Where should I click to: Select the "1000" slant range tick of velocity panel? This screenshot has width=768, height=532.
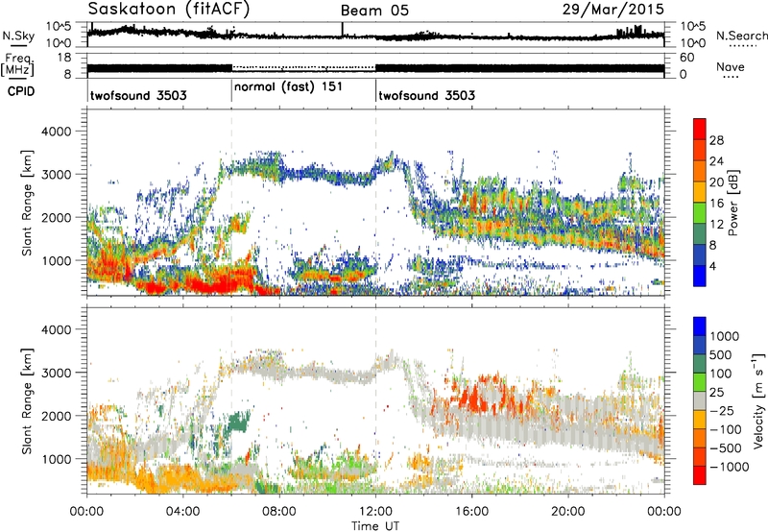coord(57,459)
